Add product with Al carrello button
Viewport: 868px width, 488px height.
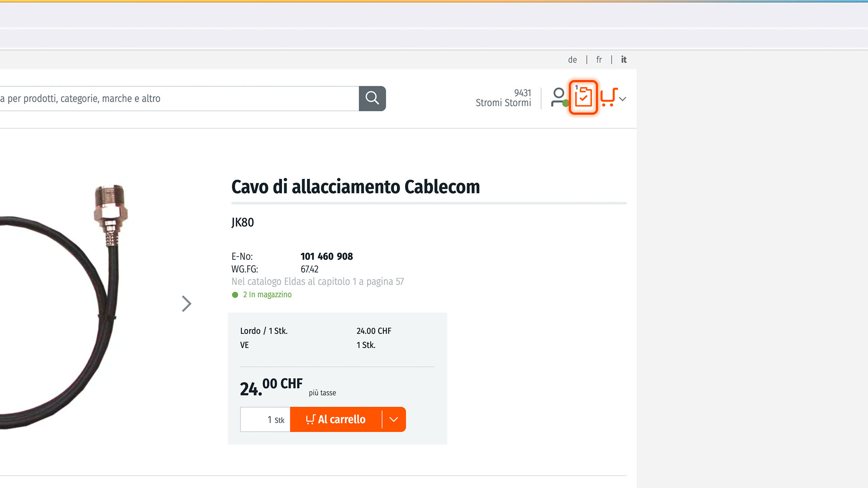pyautogui.click(x=336, y=419)
